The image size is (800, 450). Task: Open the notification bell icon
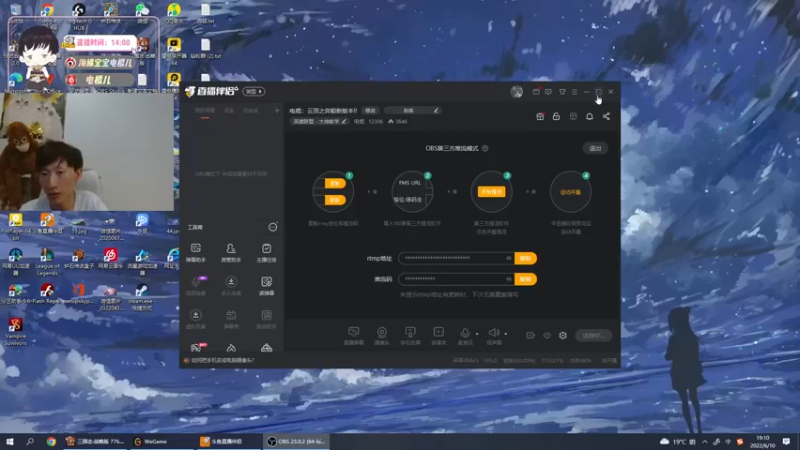(x=589, y=116)
